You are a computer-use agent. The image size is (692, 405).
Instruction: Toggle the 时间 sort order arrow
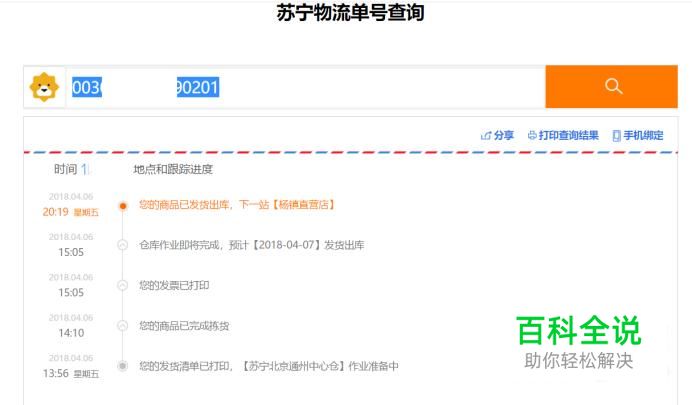[x=85, y=169]
